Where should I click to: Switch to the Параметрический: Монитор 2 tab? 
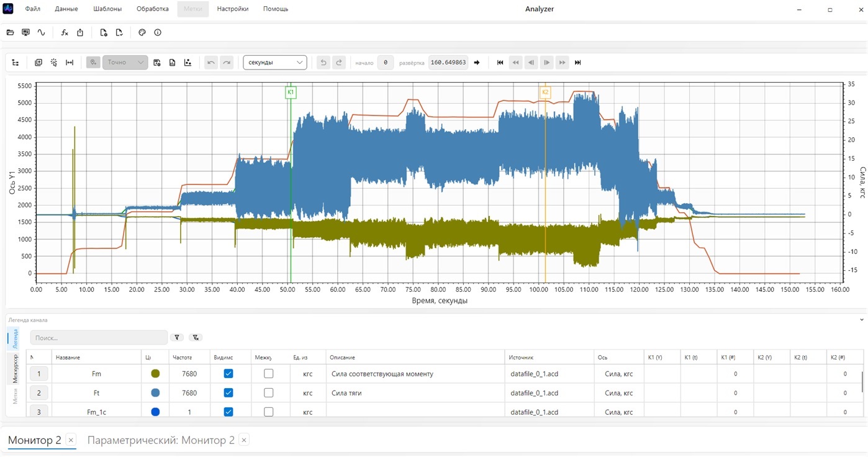tap(161, 440)
